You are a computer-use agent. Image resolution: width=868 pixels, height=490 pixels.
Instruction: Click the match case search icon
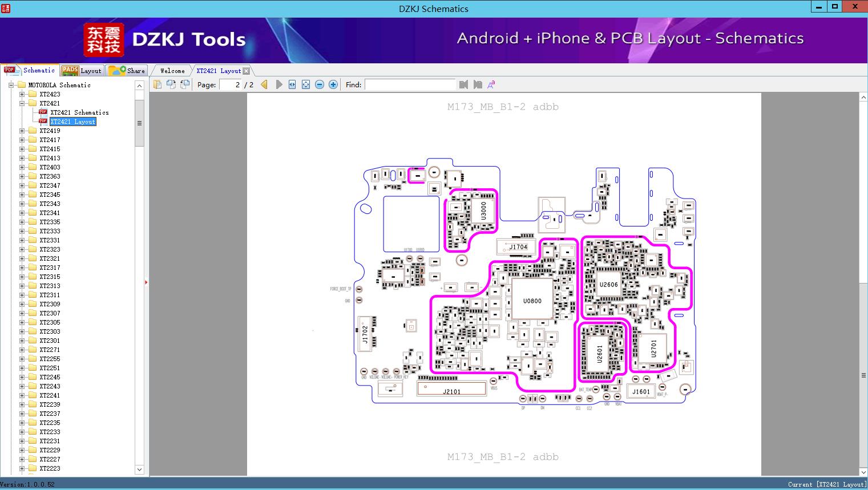tap(491, 84)
